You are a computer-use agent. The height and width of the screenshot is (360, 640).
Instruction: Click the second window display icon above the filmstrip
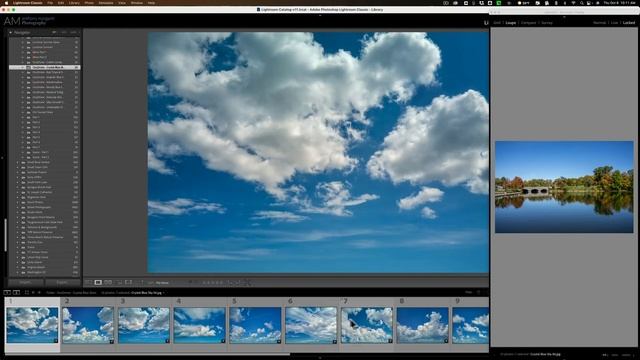(16, 293)
